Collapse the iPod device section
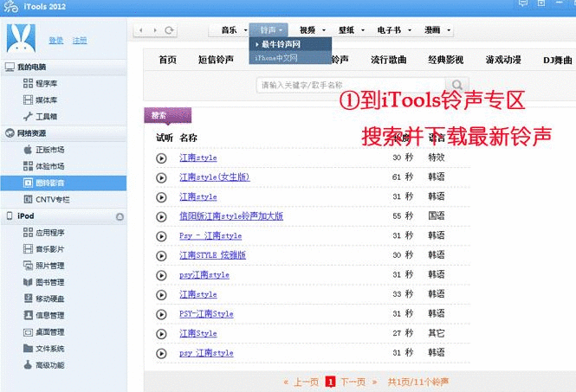Screen dimensions: 576x392 pyautogui.click(x=63, y=215)
